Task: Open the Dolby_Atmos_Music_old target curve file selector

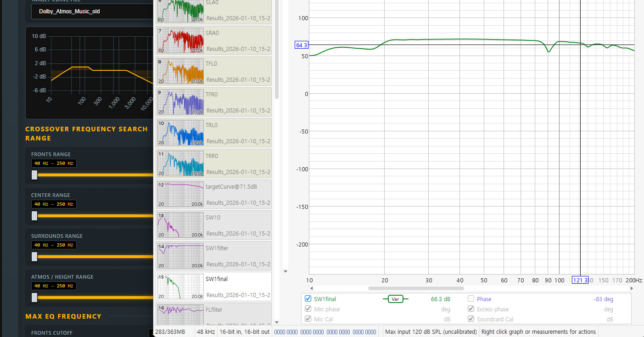Action: (x=92, y=11)
